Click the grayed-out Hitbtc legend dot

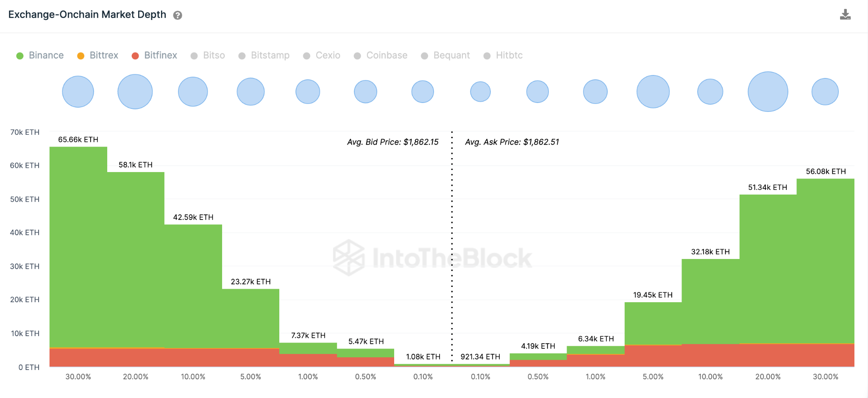(x=487, y=55)
